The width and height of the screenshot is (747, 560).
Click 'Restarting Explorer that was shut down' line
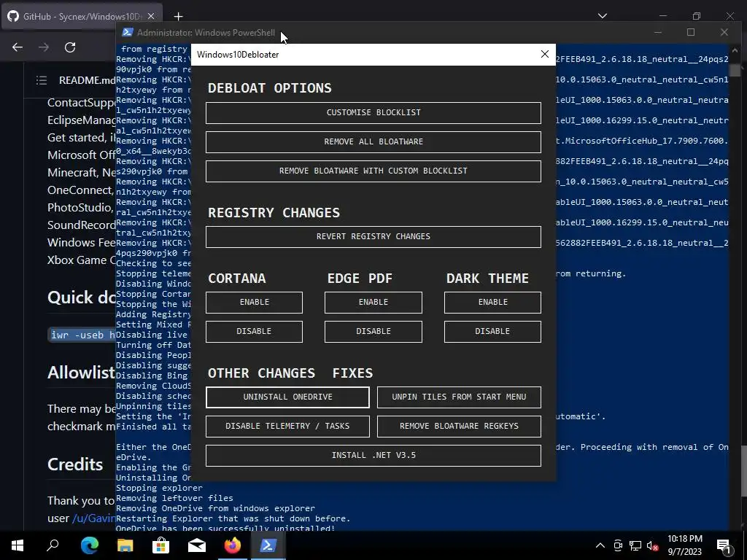pos(233,518)
